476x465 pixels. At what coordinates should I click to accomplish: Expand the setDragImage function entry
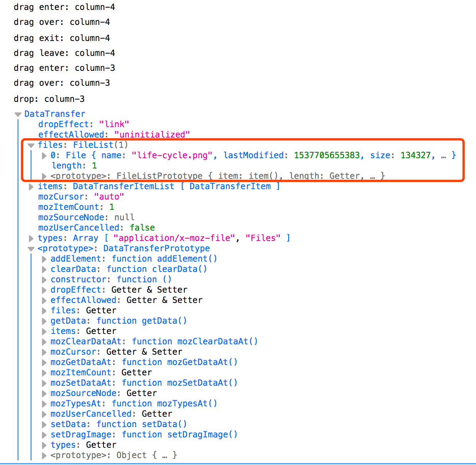44,435
